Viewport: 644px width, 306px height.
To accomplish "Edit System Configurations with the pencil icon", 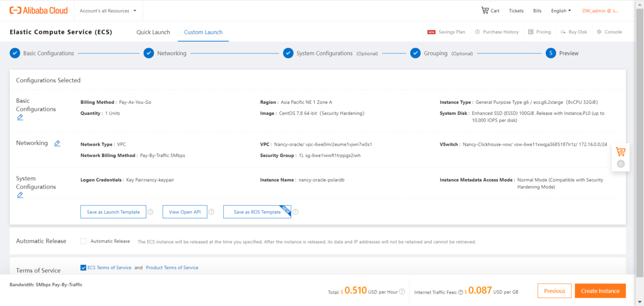I will tap(20, 195).
